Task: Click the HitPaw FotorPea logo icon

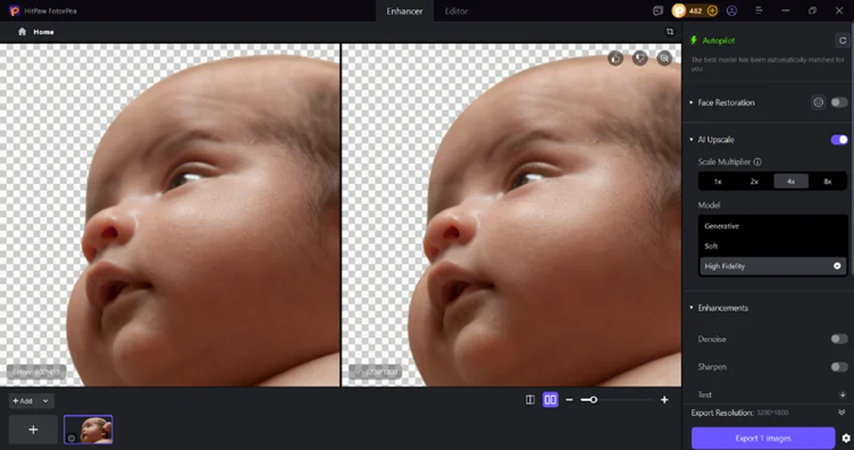Action: click(15, 11)
